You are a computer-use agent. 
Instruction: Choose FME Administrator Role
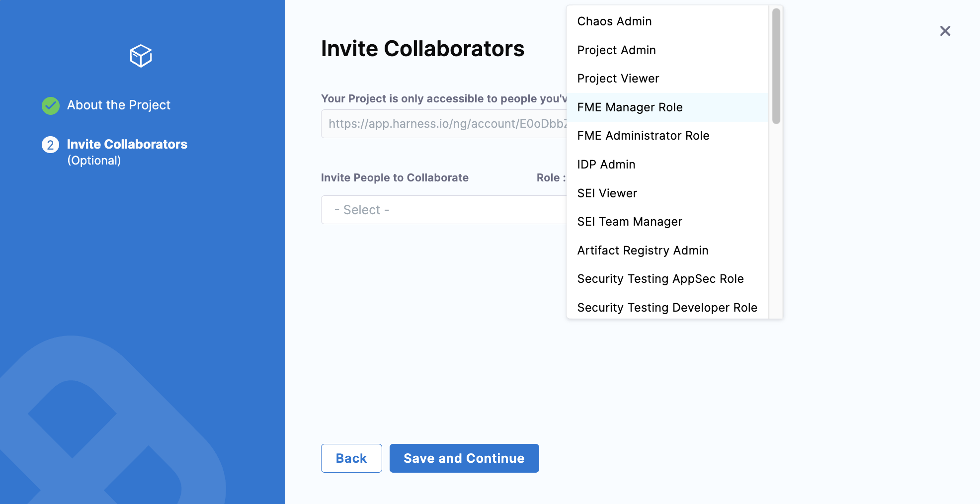click(643, 136)
